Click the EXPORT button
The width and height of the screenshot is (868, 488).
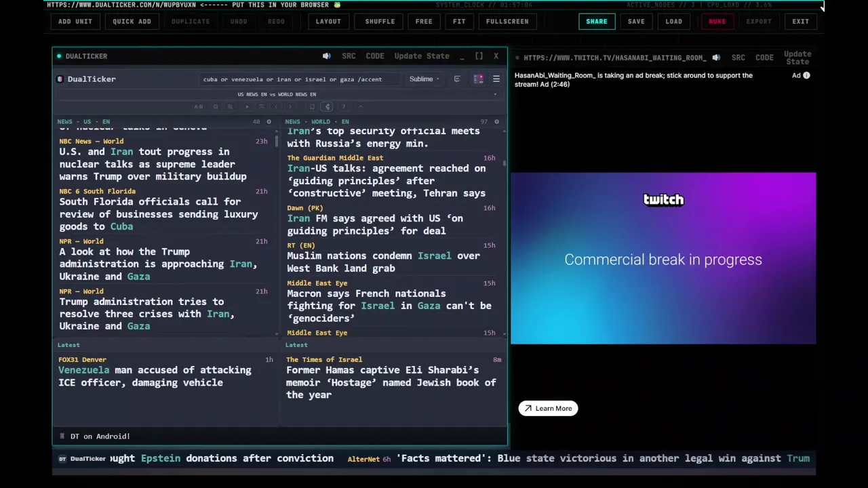tap(759, 21)
